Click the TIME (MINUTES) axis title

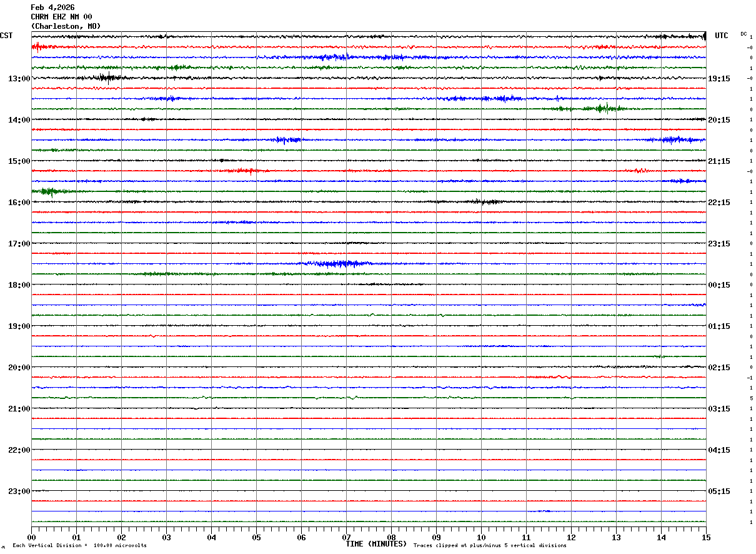(376, 544)
